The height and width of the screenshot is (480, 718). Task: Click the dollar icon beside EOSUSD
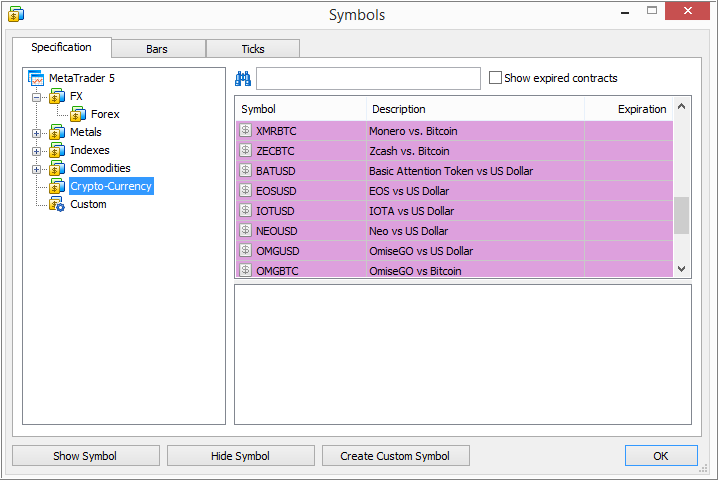tap(245, 190)
